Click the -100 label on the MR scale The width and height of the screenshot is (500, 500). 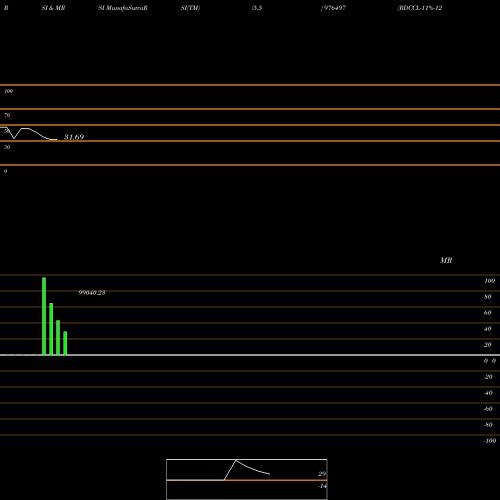(490, 441)
